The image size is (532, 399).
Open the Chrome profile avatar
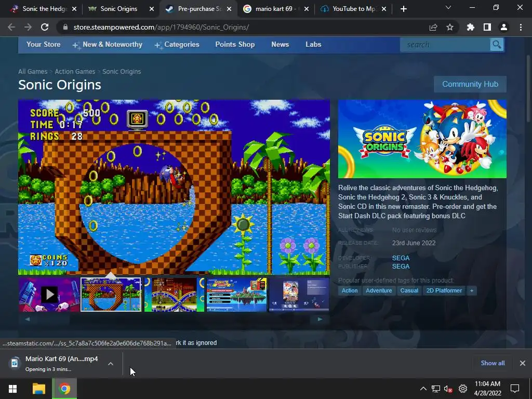click(504, 27)
